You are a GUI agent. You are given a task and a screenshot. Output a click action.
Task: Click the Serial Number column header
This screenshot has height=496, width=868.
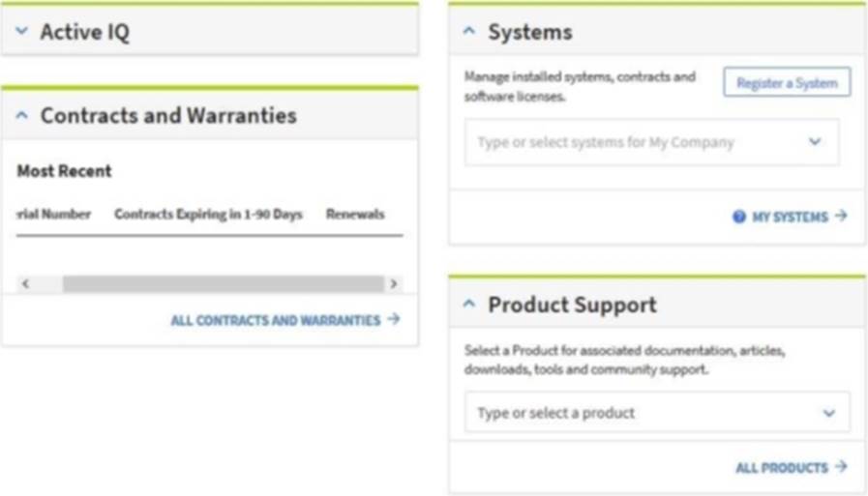[x=54, y=215]
